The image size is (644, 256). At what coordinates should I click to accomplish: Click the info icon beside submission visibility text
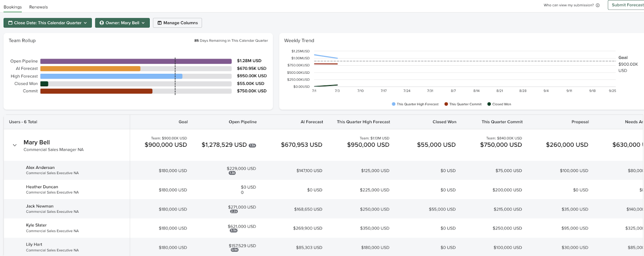click(x=598, y=5)
